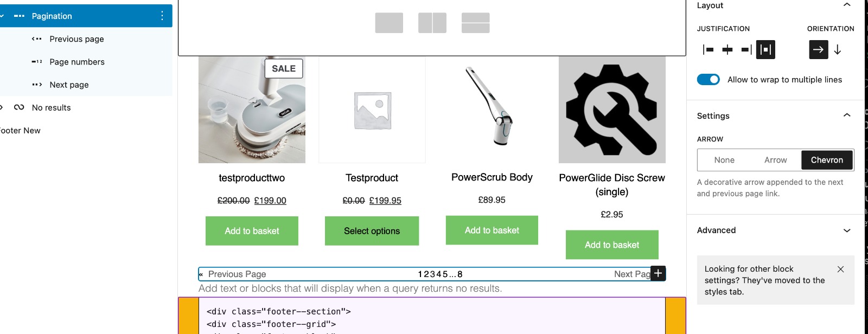
Task: Open the Pagination block options with the three-dot icon
Action: click(x=161, y=16)
